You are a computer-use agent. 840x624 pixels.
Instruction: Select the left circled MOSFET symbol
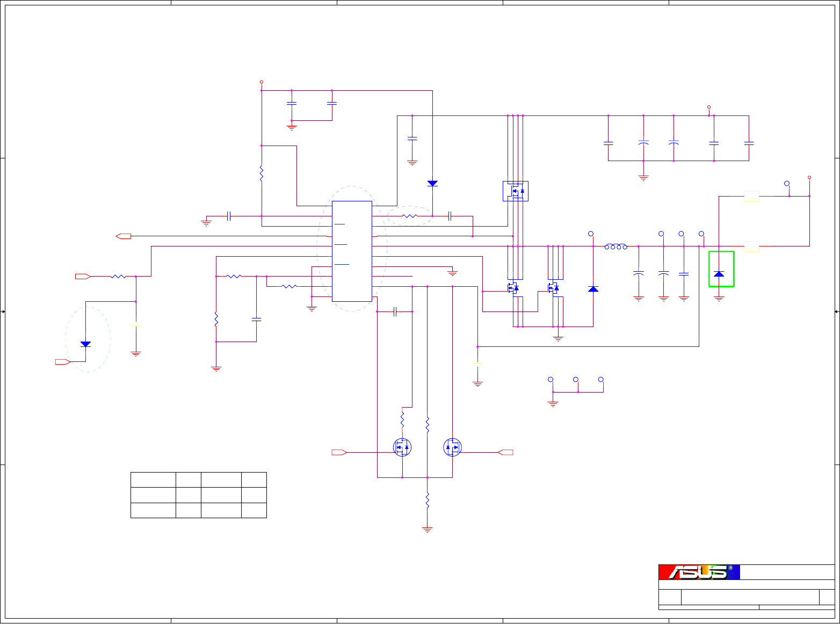(x=402, y=447)
